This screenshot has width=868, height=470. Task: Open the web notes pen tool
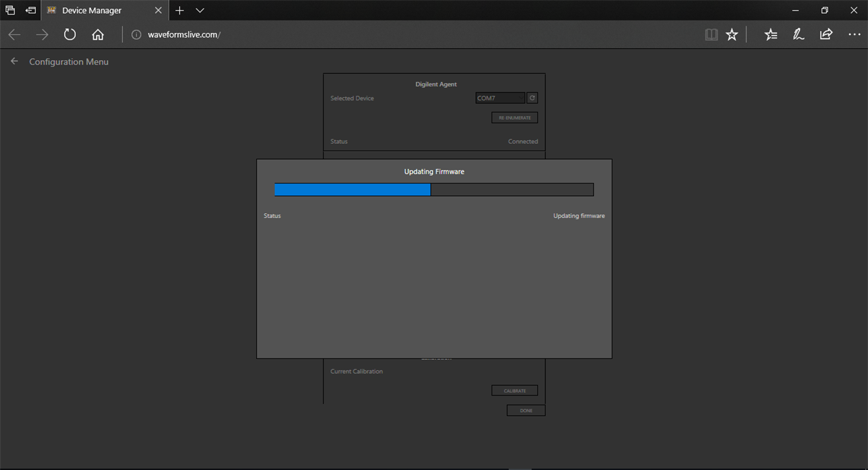click(798, 35)
